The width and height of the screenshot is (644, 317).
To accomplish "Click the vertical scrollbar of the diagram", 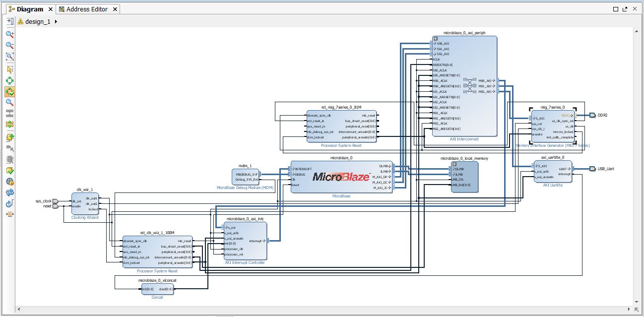I will pos(638,166).
